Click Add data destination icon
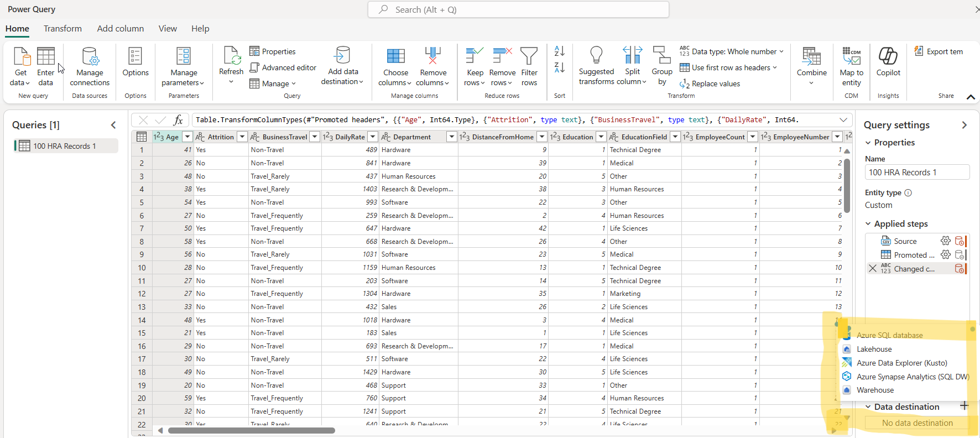The height and width of the screenshot is (438, 980). click(342, 56)
